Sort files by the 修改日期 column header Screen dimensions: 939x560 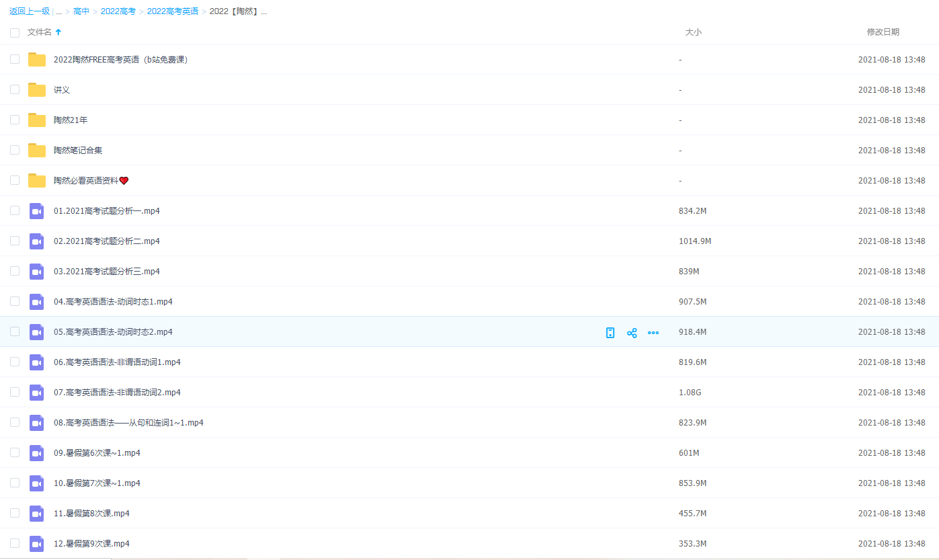point(883,32)
